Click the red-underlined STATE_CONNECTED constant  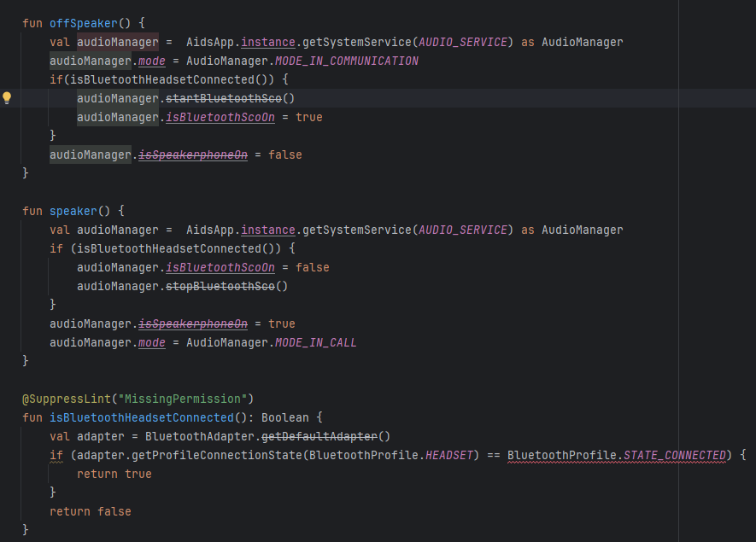(675, 455)
